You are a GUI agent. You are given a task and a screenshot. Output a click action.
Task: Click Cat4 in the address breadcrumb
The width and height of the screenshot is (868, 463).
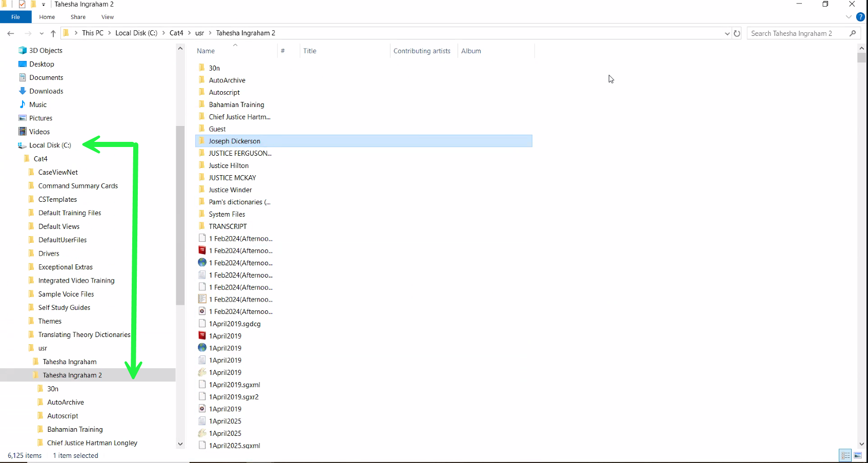176,33
